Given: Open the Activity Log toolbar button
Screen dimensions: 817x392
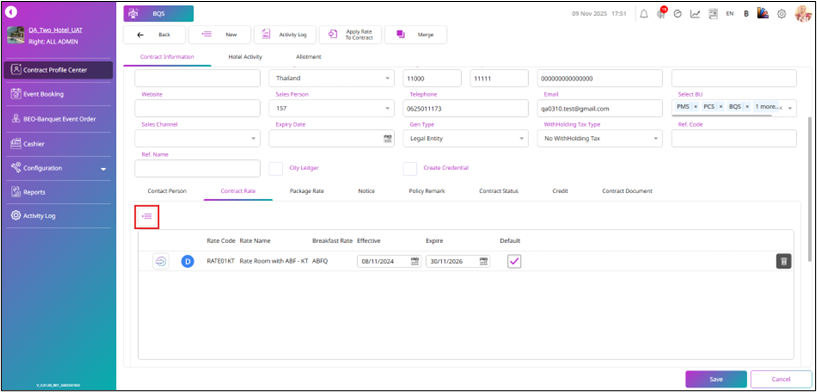Looking at the screenshot, I should pyautogui.click(x=285, y=35).
